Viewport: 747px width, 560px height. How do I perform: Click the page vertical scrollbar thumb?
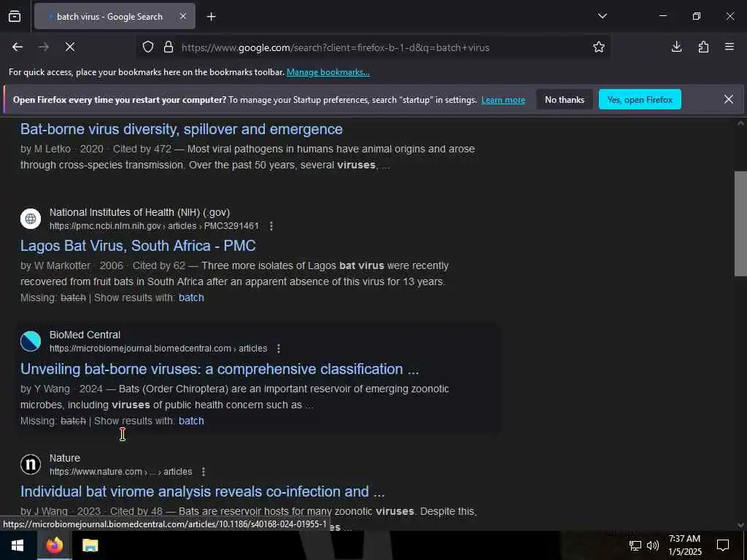(x=740, y=224)
